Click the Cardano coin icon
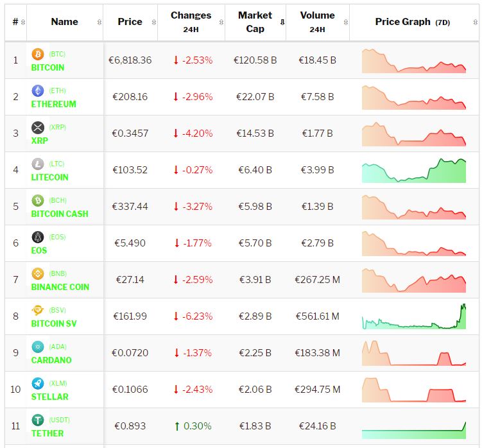 (x=37, y=347)
